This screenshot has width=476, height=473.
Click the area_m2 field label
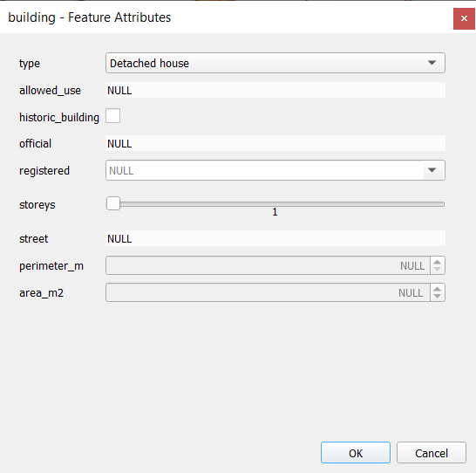(x=41, y=293)
